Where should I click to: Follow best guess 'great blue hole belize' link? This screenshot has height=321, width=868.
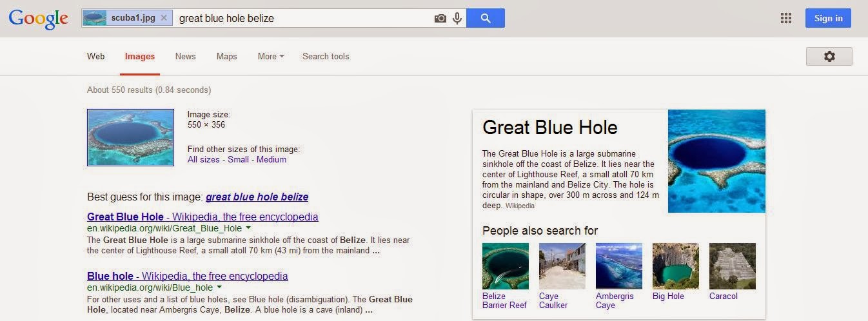(x=257, y=197)
